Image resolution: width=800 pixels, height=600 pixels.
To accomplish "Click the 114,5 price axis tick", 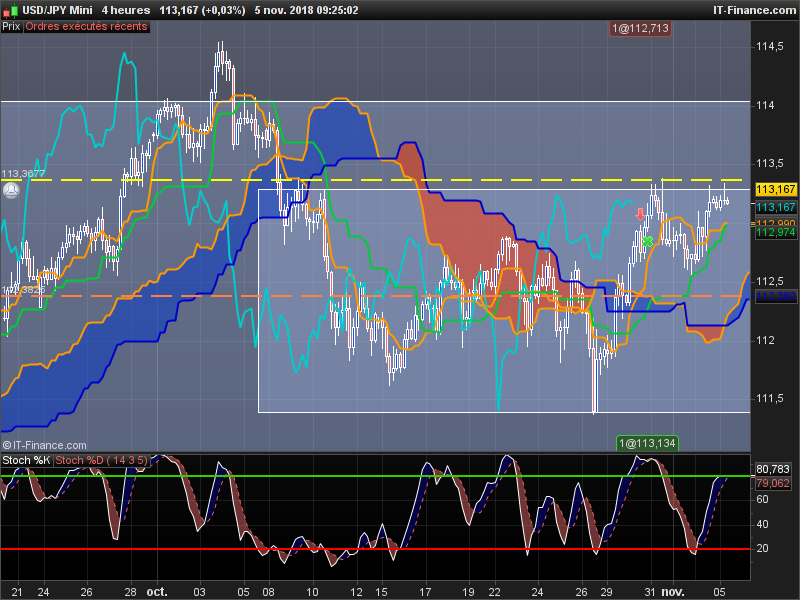I will [x=769, y=46].
